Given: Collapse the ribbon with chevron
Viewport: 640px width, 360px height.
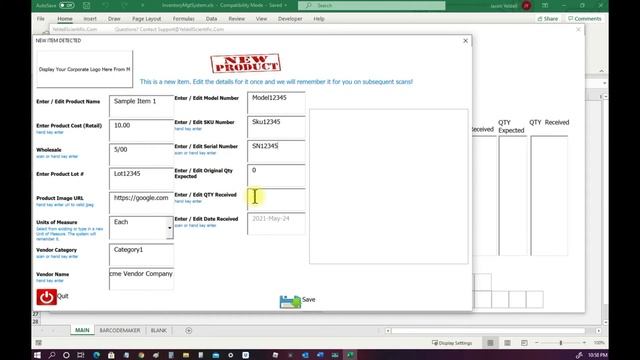Looking at the screenshot, I should (x=602, y=71).
